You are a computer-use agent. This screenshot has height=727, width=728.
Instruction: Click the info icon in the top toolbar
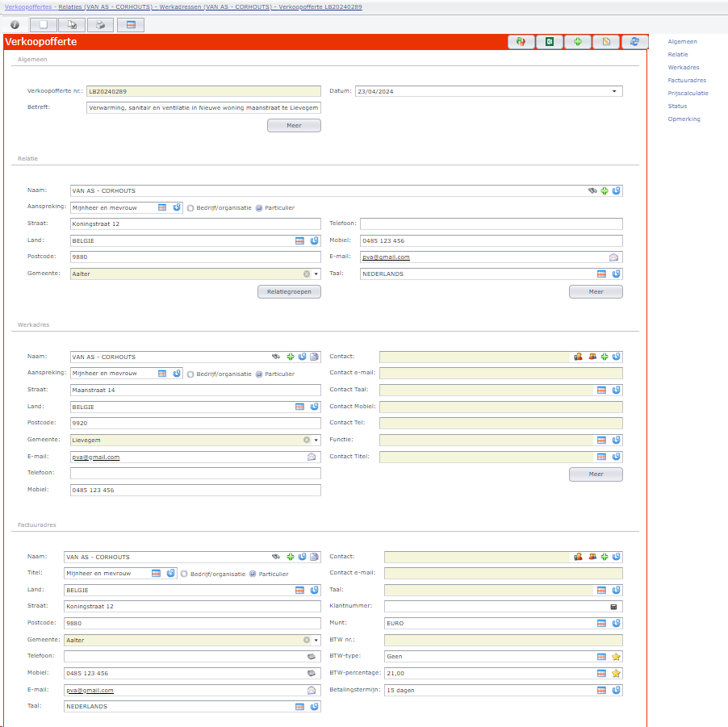click(x=15, y=24)
